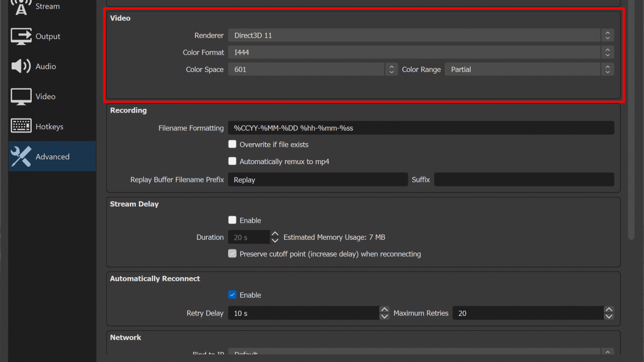
Task: Click the Hotkeys keyboard icon
Action: click(21, 127)
